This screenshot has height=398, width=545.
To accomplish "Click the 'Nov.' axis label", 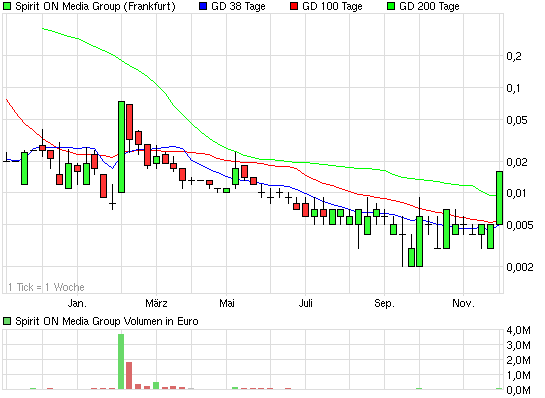I will click(x=463, y=303).
